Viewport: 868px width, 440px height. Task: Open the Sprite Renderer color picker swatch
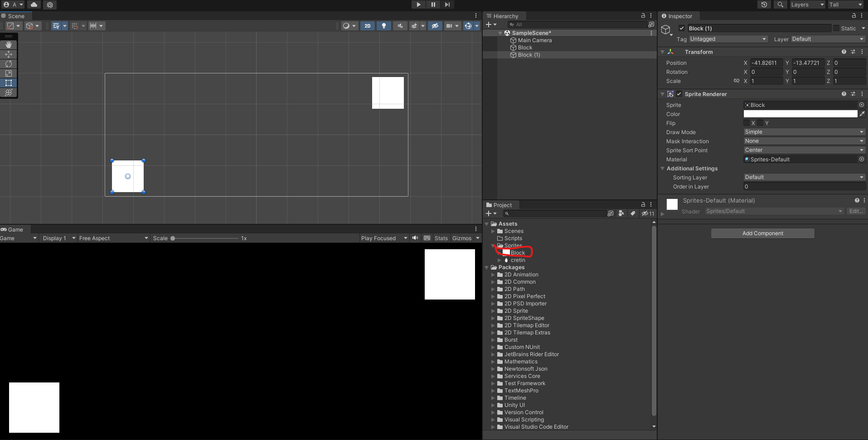[800, 114]
